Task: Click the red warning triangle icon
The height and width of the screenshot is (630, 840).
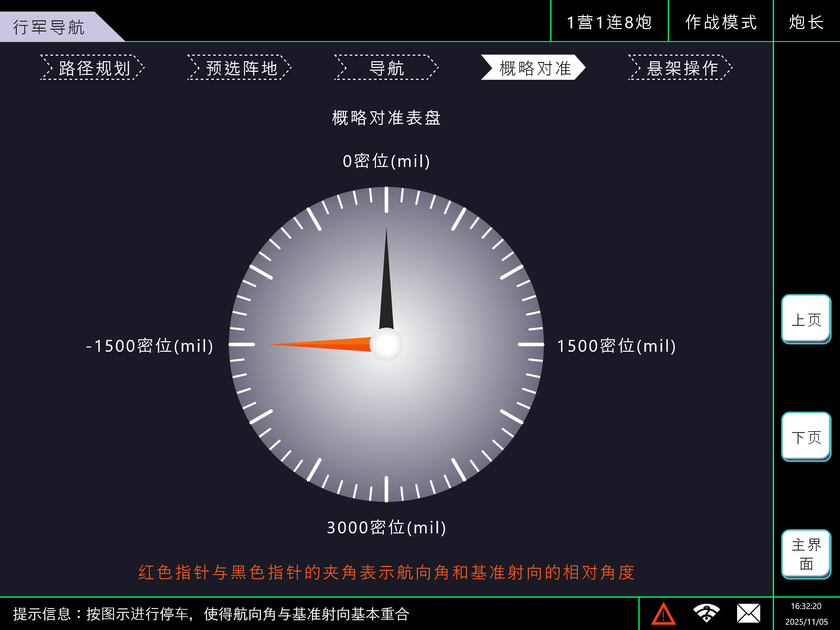Action: [x=663, y=614]
